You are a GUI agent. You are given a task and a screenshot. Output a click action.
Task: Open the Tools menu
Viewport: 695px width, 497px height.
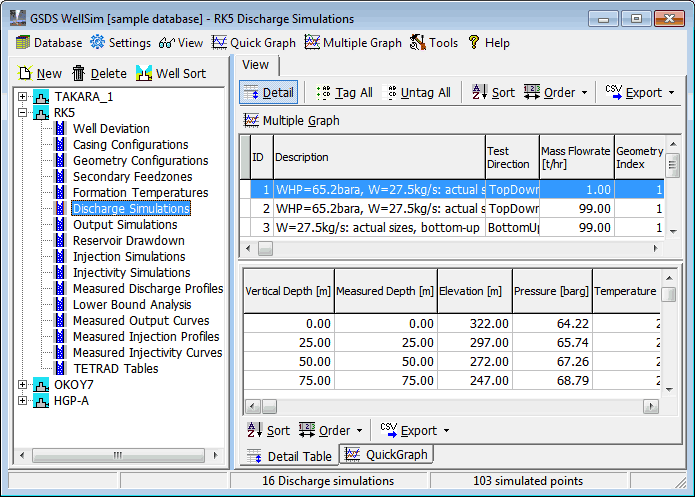click(x=433, y=43)
